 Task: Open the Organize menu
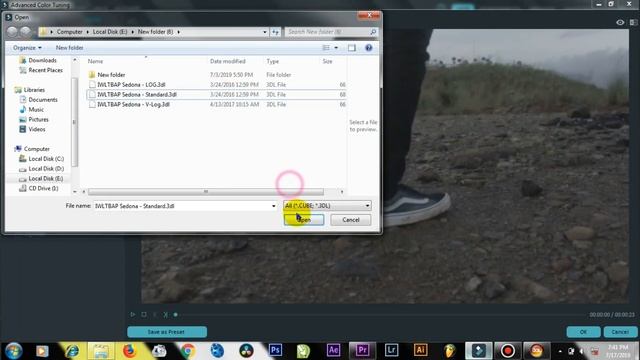click(27, 48)
